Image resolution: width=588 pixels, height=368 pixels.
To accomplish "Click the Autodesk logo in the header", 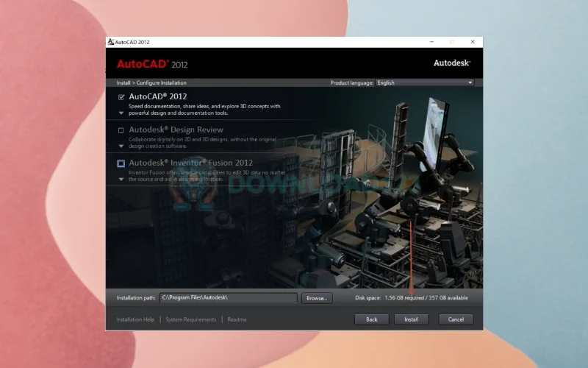I will (x=451, y=63).
